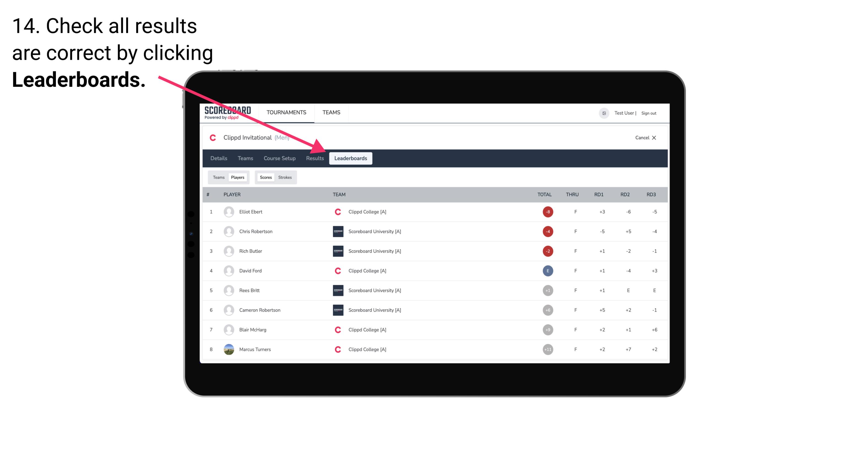Image resolution: width=868 pixels, height=467 pixels.
Task: Toggle the Strokes filter button
Action: [286, 177]
